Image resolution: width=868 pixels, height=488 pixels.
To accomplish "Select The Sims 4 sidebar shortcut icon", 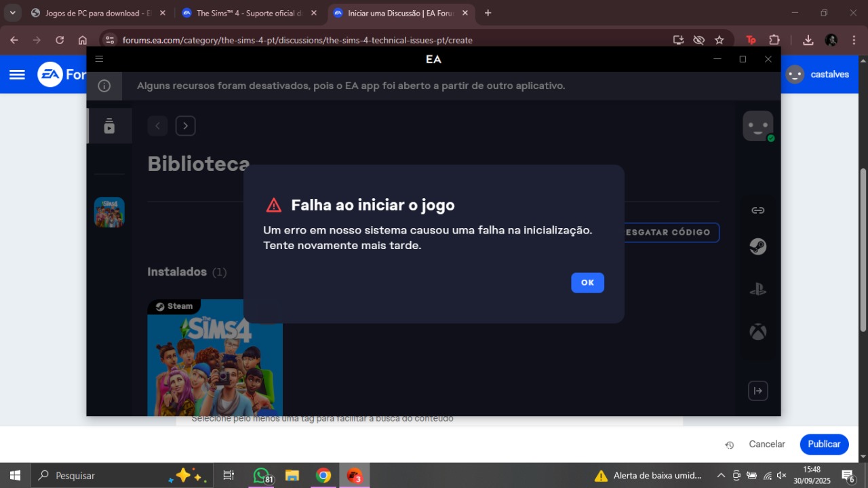I will 109,212.
